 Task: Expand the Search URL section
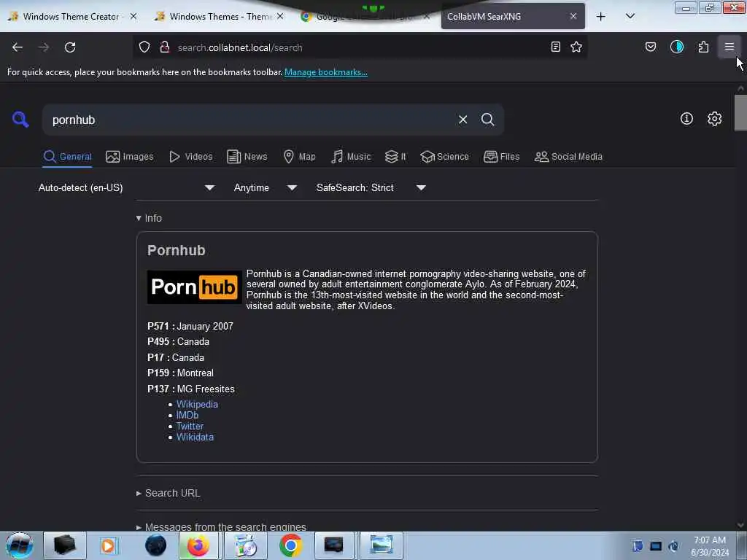169,494
